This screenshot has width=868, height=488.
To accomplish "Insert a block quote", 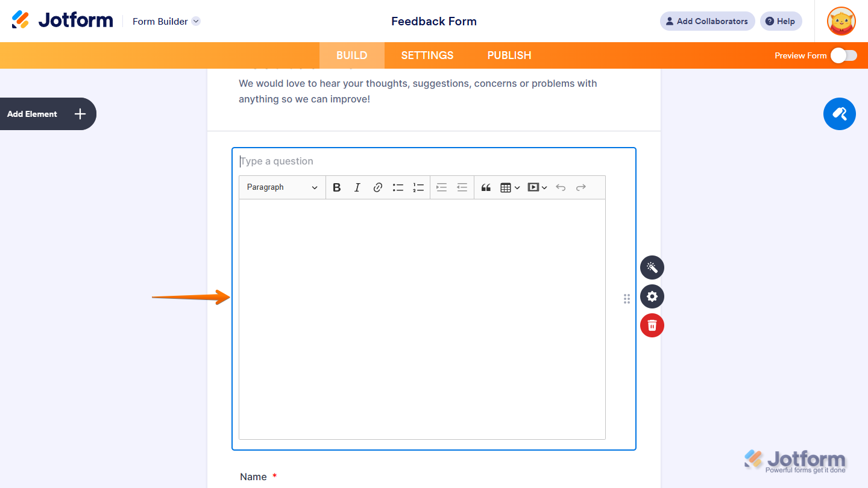I will [486, 187].
